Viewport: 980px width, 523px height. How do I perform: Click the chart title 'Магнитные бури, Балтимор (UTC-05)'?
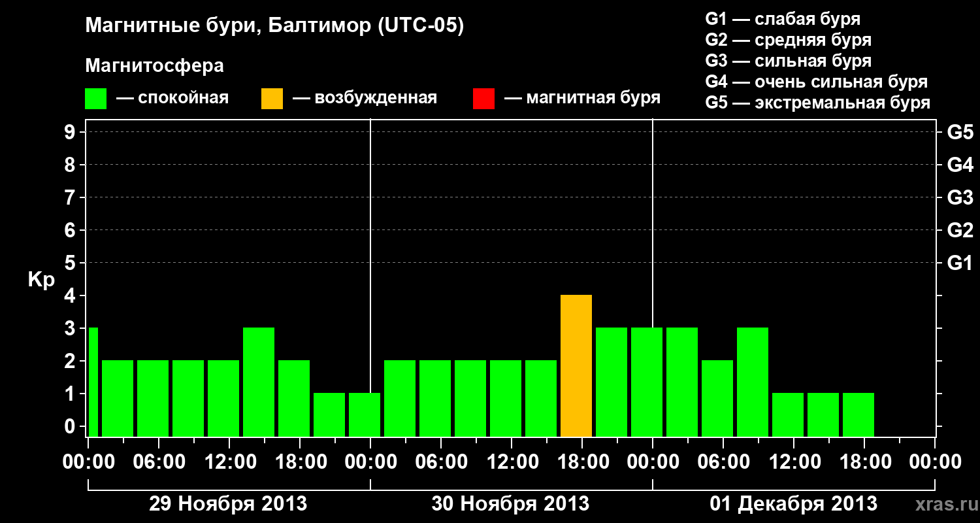tap(274, 27)
